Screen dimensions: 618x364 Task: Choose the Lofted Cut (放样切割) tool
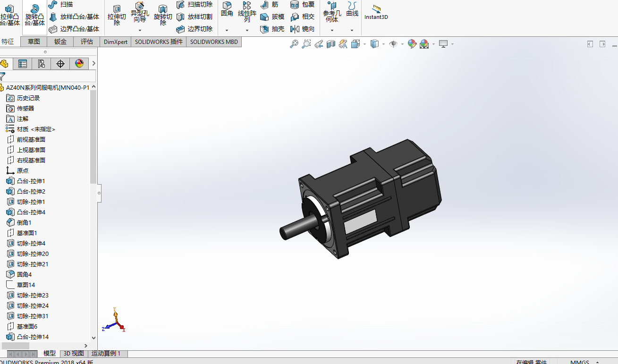point(194,17)
